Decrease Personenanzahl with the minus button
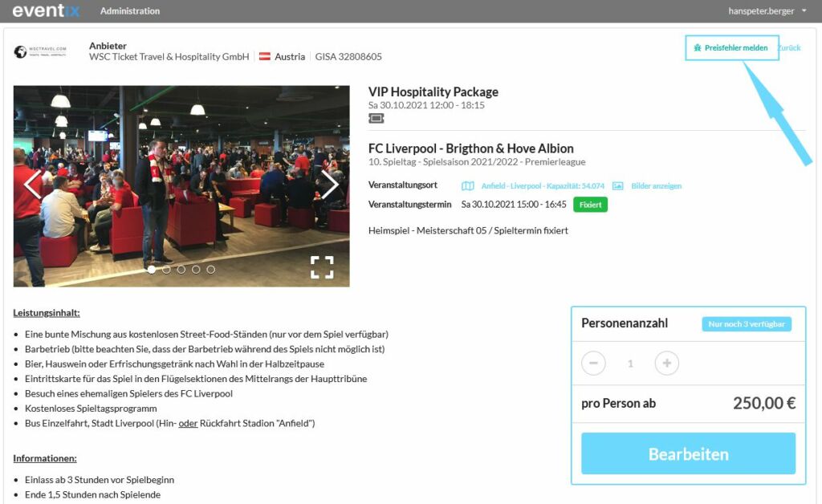This screenshot has width=822, height=504. pos(593,363)
